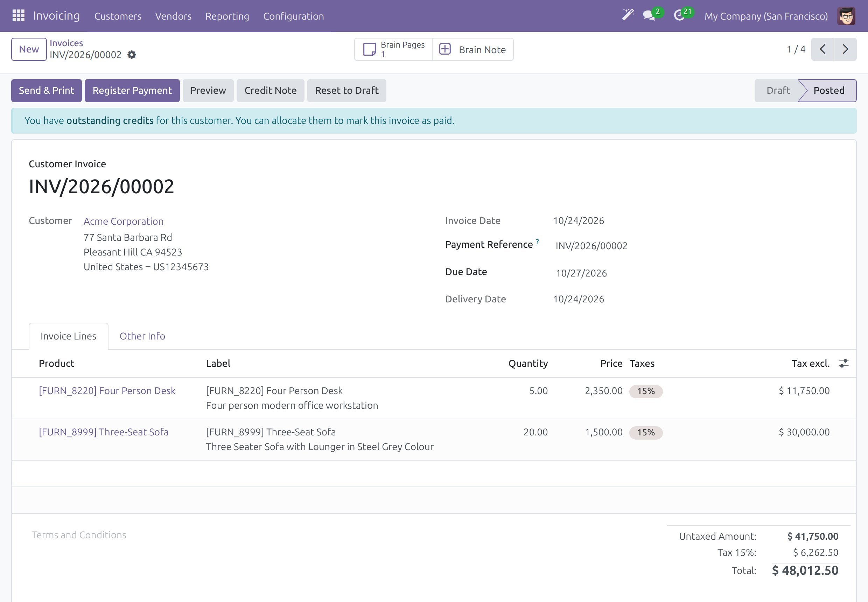
Task: Click the Payment Reference field INV/2026/00002
Action: pyautogui.click(x=591, y=246)
